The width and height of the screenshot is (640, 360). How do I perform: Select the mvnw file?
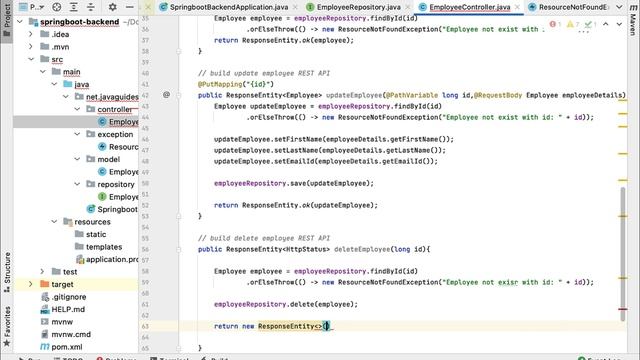[62, 322]
